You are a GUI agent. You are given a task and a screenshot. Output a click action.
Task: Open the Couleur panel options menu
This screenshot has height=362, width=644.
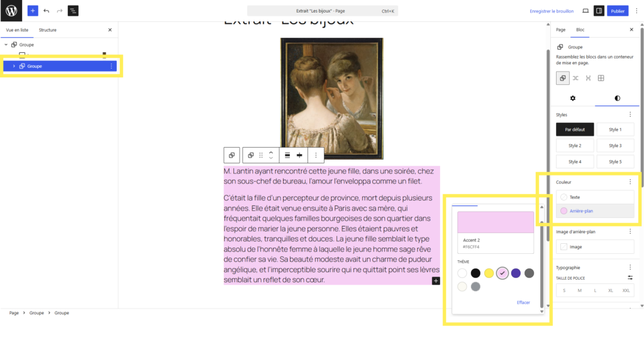pos(630,182)
